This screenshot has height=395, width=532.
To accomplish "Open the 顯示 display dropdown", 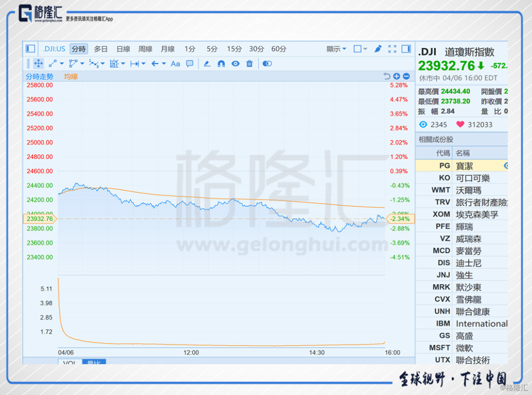I will [x=336, y=49].
